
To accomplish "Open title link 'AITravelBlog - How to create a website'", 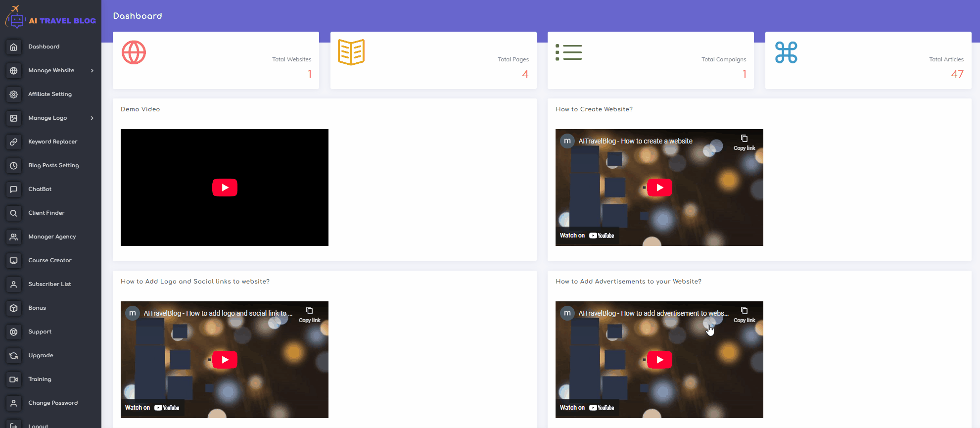I will [x=635, y=141].
